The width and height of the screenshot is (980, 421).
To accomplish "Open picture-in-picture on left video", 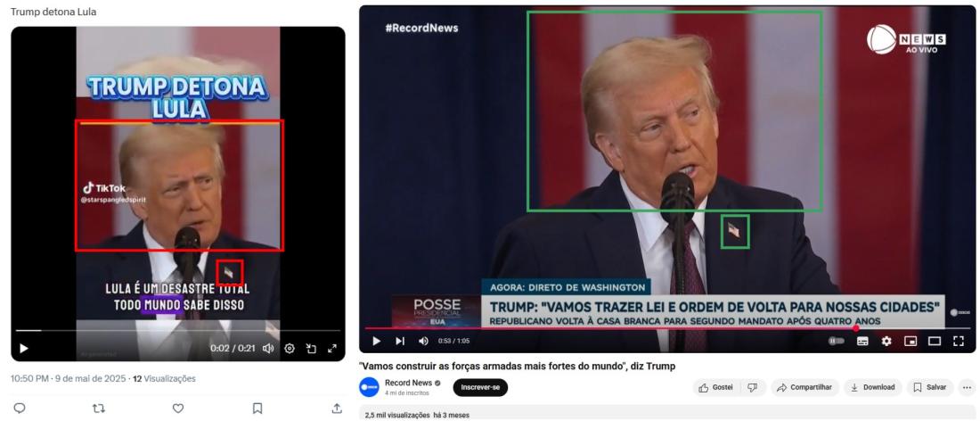I will coord(311,349).
